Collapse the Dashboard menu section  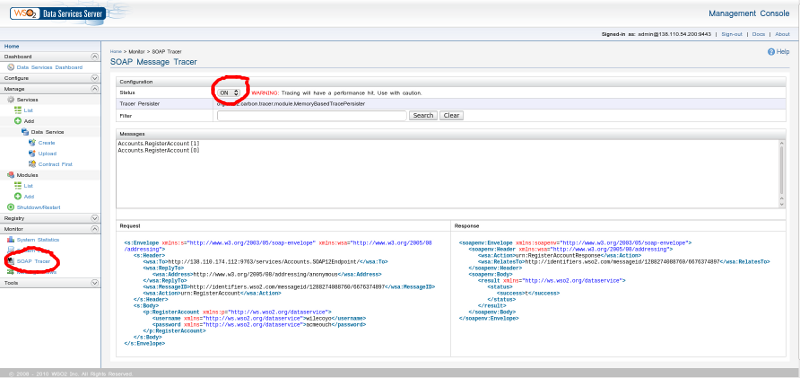94,57
